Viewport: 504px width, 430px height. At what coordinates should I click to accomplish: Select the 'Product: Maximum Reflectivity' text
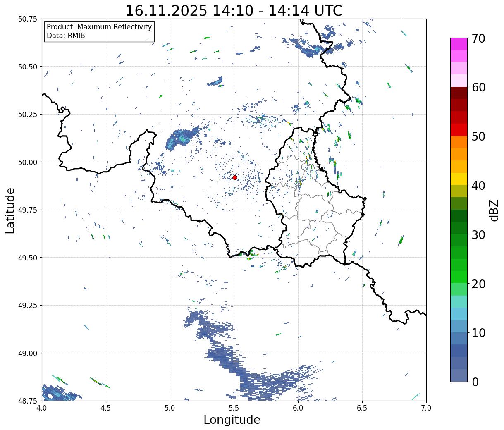(x=99, y=27)
